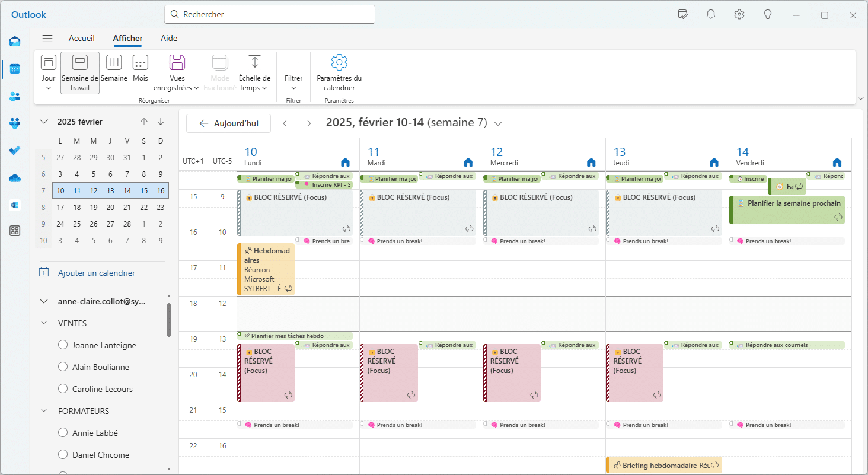
Task: Click the UTC+1 time zone label
Action: click(193, 161)
